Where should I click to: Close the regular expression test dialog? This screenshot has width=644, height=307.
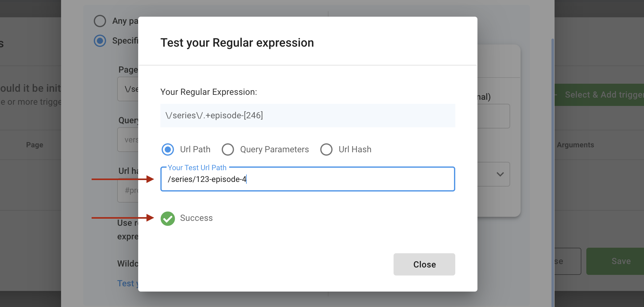[x=424, y=264]
